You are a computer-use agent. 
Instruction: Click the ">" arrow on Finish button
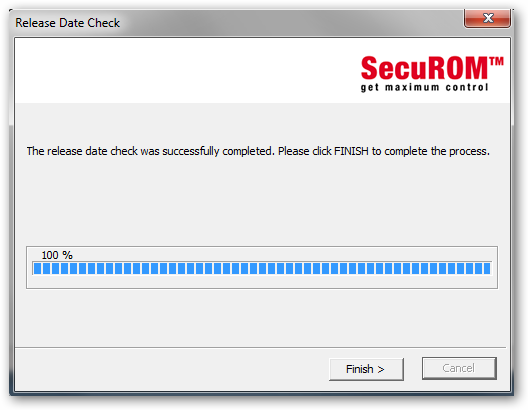pos(381,370)
